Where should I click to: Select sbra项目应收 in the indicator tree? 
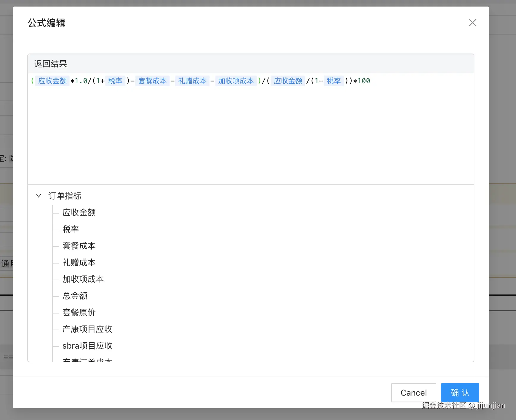point(87,346)
